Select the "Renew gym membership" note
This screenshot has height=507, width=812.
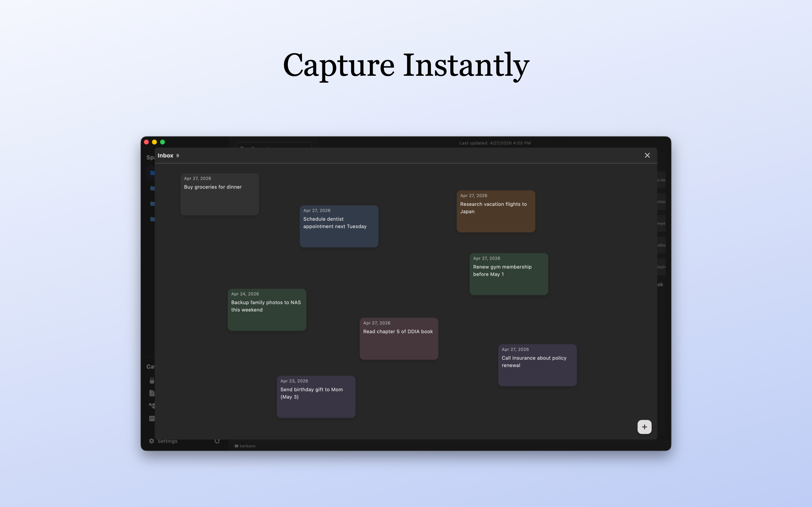[509, 274]
